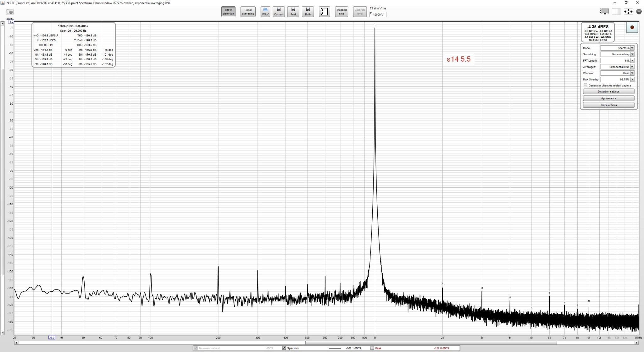Click the N+D value -134.8 dBFS A
Screen dimensions: 644x352
49,36
